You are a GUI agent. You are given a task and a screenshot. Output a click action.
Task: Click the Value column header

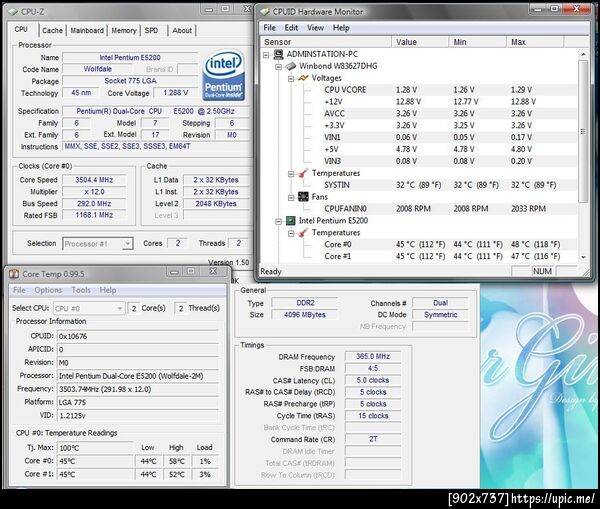click(420, 42)
